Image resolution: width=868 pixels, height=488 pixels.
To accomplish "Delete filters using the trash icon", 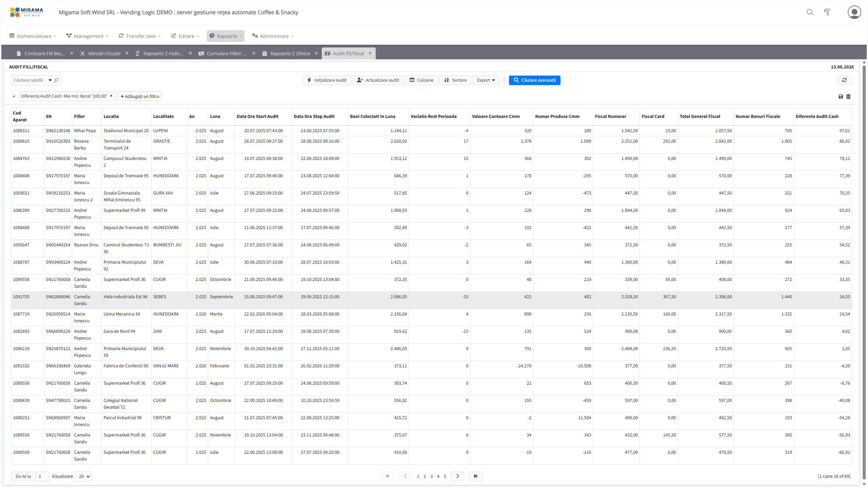I will coord(848,97).
